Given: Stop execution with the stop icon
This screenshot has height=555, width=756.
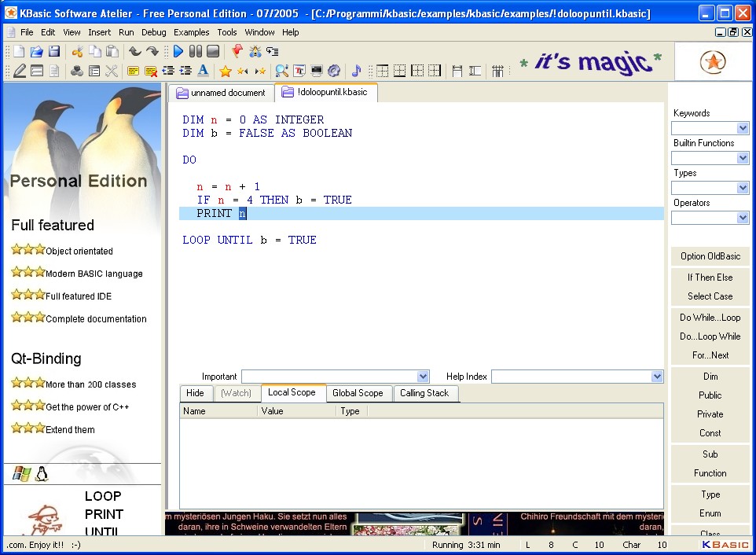Looking at the screenshot, I should click(213, 52).
